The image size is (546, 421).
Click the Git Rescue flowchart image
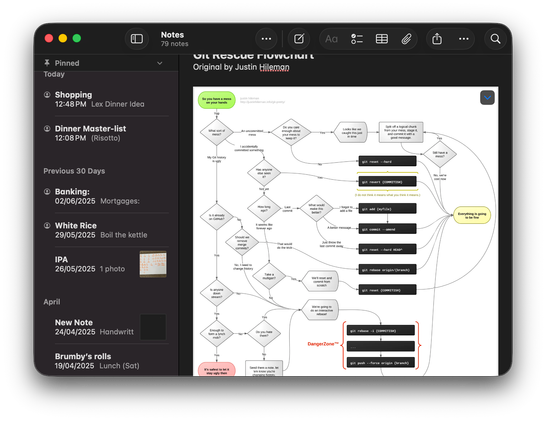pyautogui.click(x=345, y=231)
